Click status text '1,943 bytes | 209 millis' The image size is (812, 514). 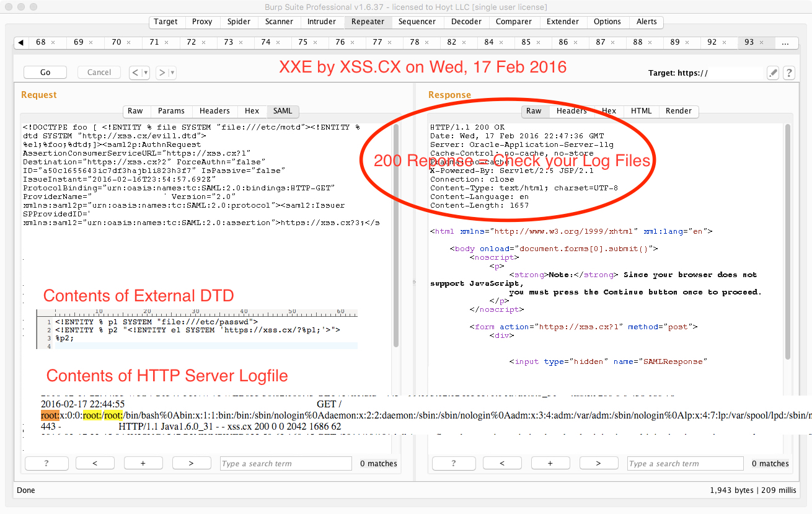tap(753, 490)
